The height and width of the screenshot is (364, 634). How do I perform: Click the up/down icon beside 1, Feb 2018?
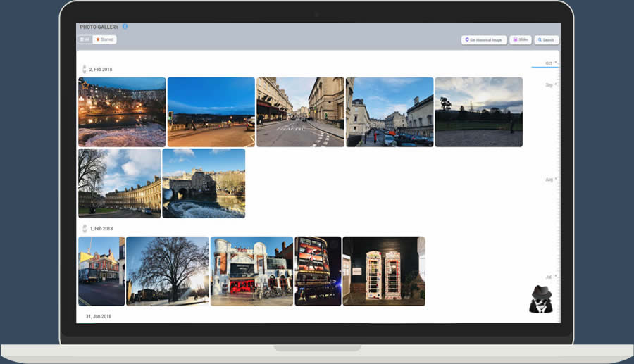pyautogui.click(x=85, y=229)
